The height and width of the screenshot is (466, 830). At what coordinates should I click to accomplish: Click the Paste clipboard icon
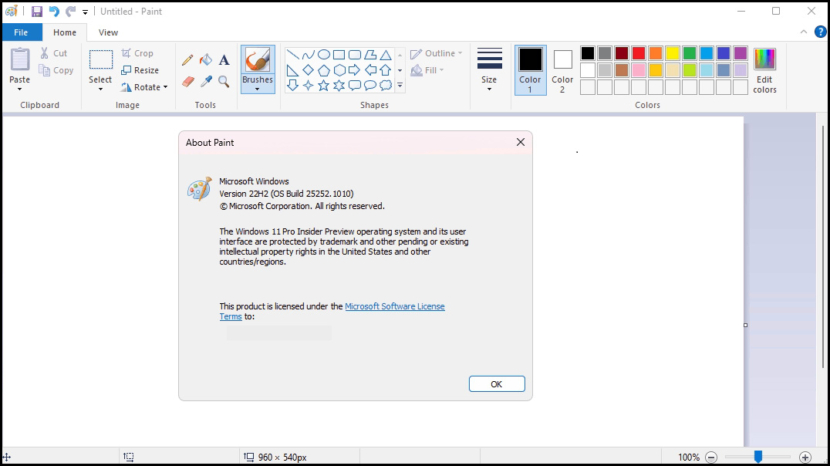point(20,59)
